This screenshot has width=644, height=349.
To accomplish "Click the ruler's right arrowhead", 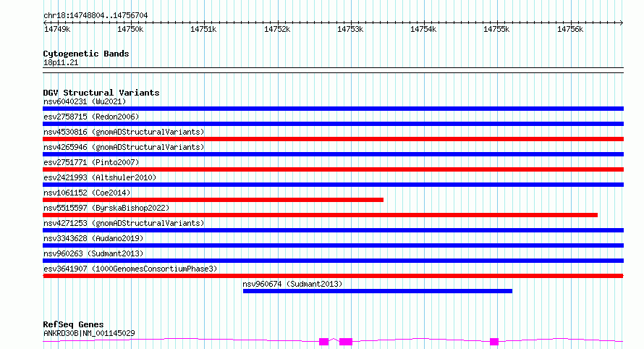I will coord(622,22).
